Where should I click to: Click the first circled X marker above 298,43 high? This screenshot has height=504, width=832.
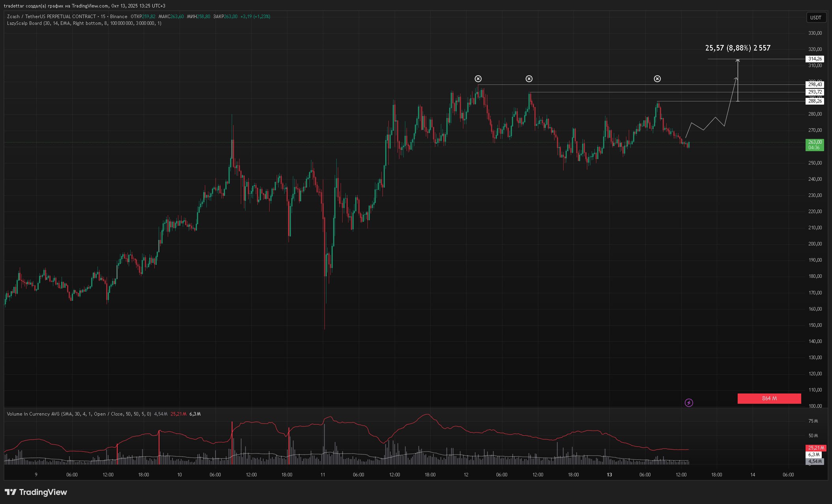click(478, 79)
